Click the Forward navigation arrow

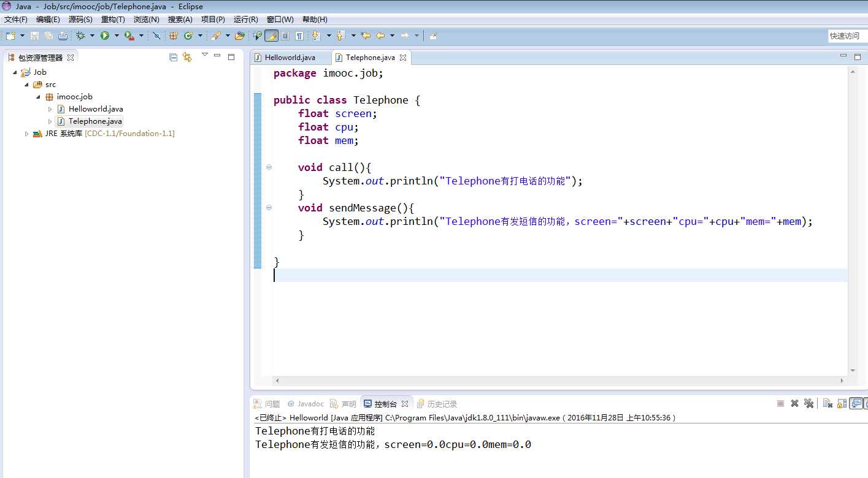(x=405, y=36)
